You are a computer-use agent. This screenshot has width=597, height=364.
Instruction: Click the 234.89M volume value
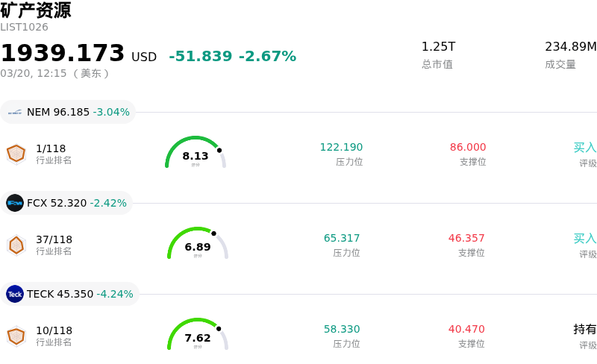pyautogui.click(x=570, y=47)
